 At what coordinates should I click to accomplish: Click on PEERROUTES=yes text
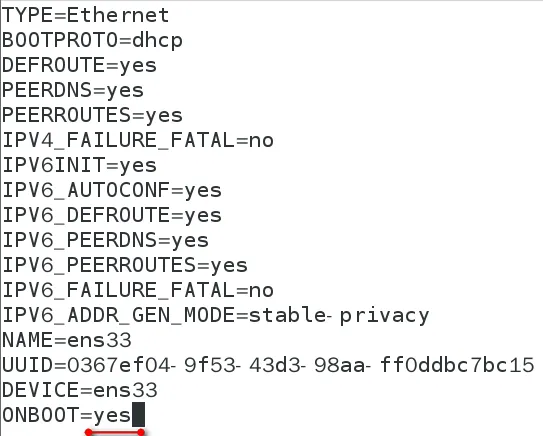(92, 116)
